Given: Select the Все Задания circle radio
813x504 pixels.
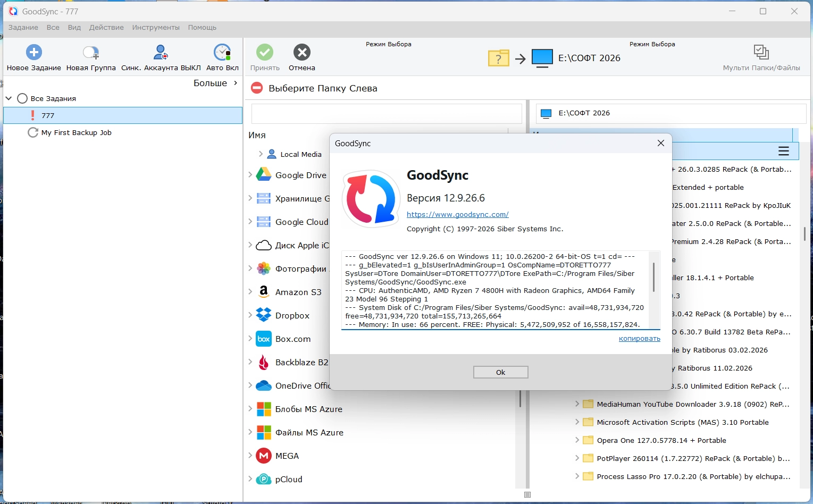Looking at the screenshot, I should (x=22, y=98).
